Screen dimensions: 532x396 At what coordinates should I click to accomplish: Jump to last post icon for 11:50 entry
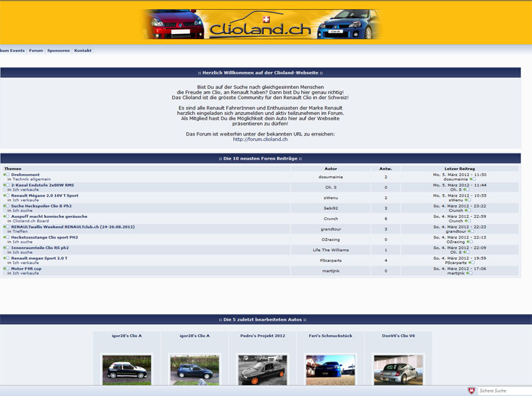pos(473,179)
